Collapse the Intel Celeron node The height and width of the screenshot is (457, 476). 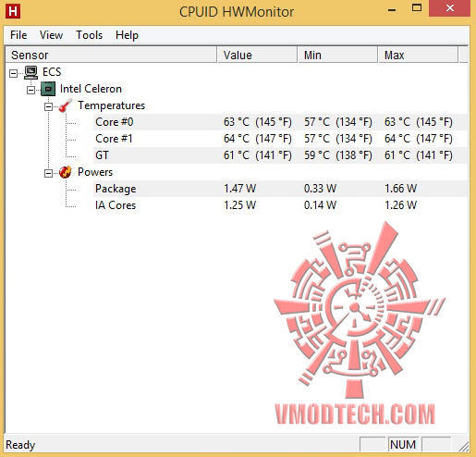coord(31,90)
